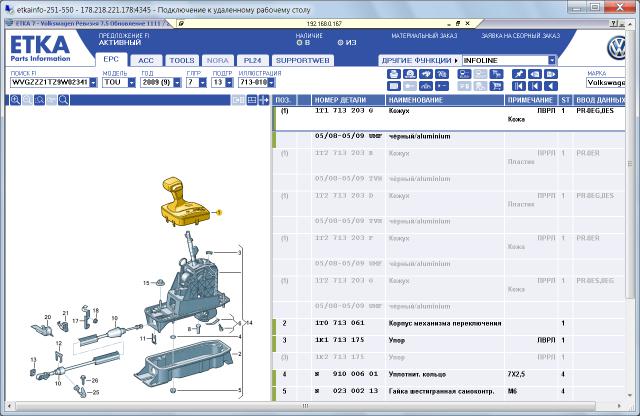This screenshot has width=640, height=416.
Task: Click the vehicle data icon in middle group
Action: (x=464, y=74)
